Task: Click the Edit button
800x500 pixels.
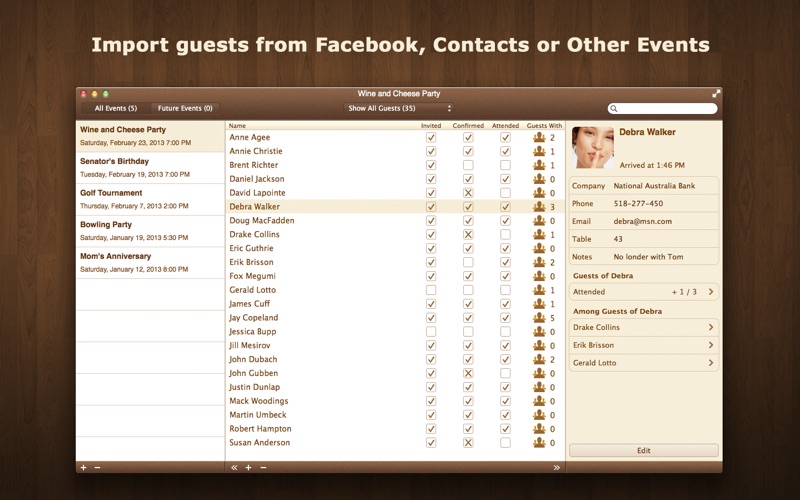Action: pos(643,450)
